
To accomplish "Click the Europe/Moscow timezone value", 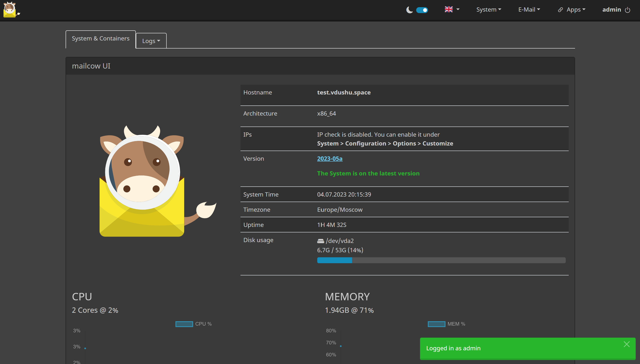I will click(x=340, y=209).
